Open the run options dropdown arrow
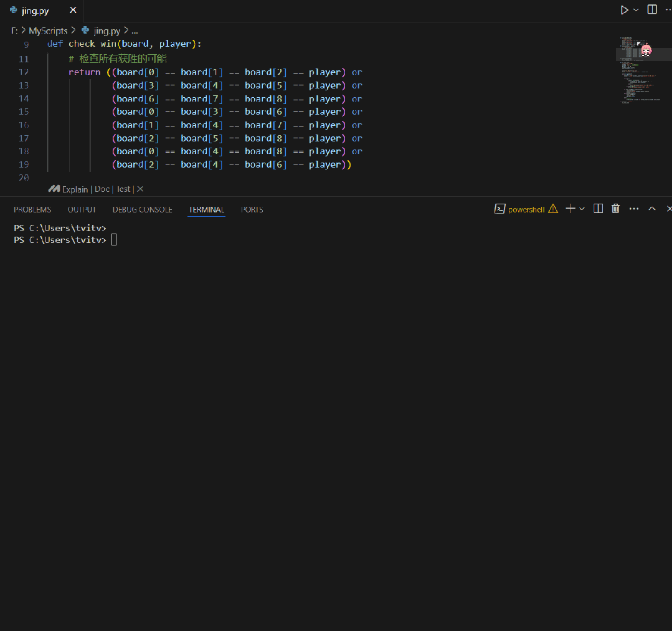The height and width of the screenshot is (631, 672). (x=636, y=10)
